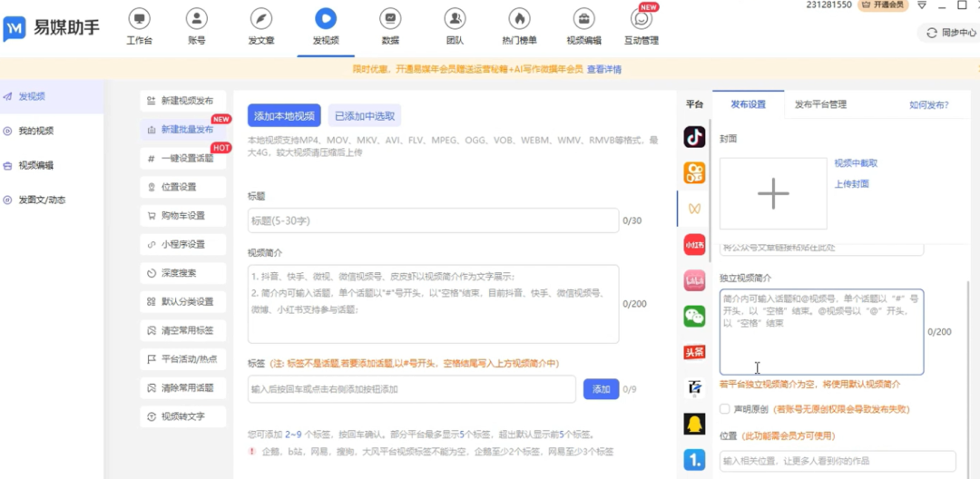
Task: Open 深度搜索 option
Action: [183, 273]
